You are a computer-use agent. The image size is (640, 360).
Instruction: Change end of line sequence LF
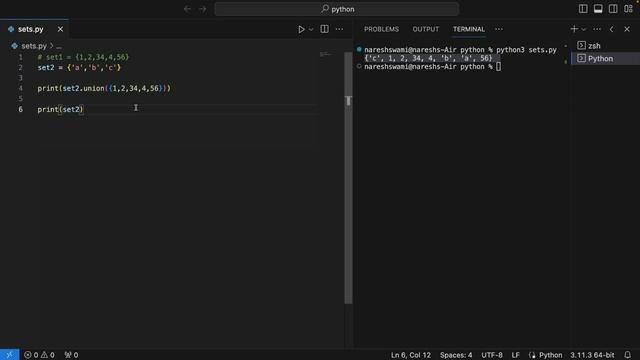click(x=516, y=355)
